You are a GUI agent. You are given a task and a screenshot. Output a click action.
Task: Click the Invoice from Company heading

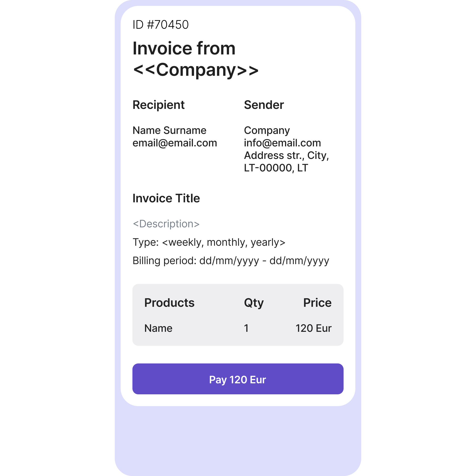[195, 59]
